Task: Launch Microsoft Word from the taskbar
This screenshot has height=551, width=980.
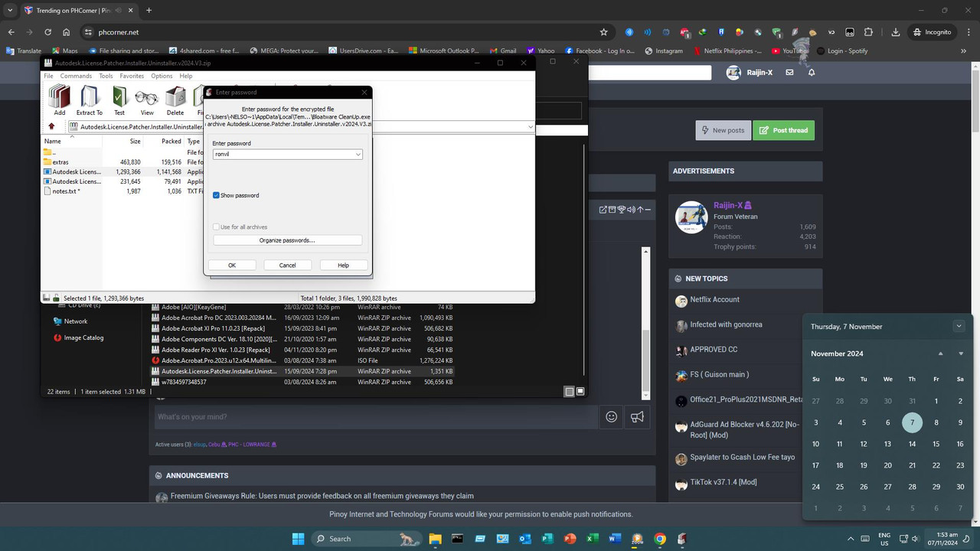Action: (615, 539)
